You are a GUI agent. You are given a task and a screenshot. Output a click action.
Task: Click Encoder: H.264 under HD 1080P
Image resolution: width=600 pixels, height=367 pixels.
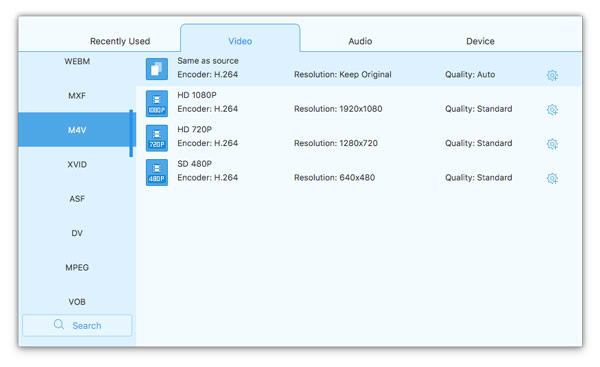click(x=207, y=109)
